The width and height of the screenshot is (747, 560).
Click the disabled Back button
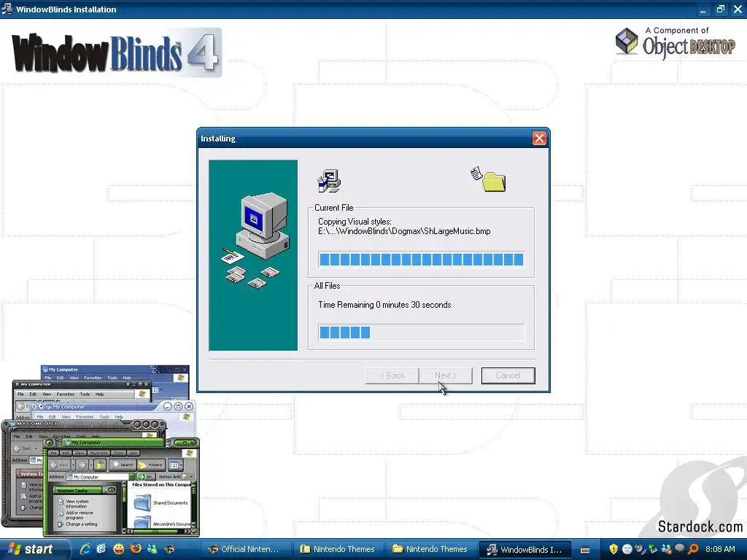[x=392, y=376]
